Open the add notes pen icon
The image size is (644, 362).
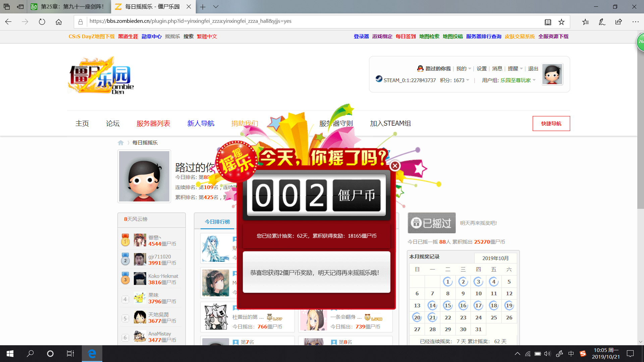pyautogui.click(x=602, y=22)
